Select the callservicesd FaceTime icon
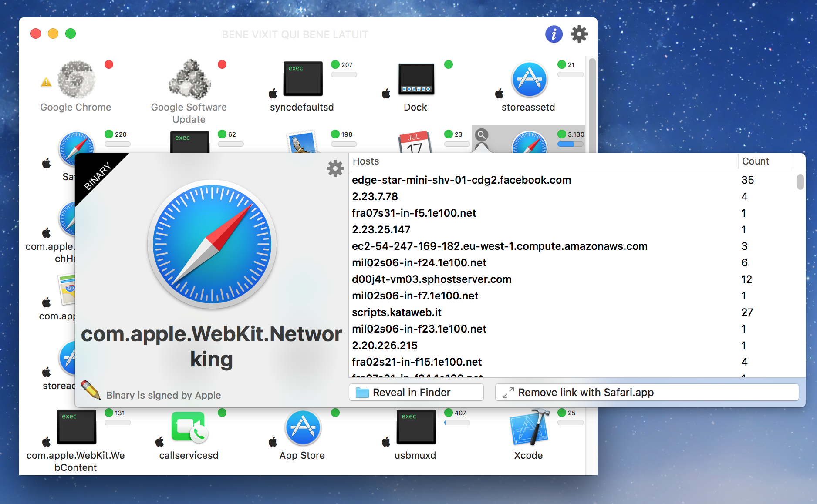The width and height of the screenshot is (817, 504). tap(190, 427)
